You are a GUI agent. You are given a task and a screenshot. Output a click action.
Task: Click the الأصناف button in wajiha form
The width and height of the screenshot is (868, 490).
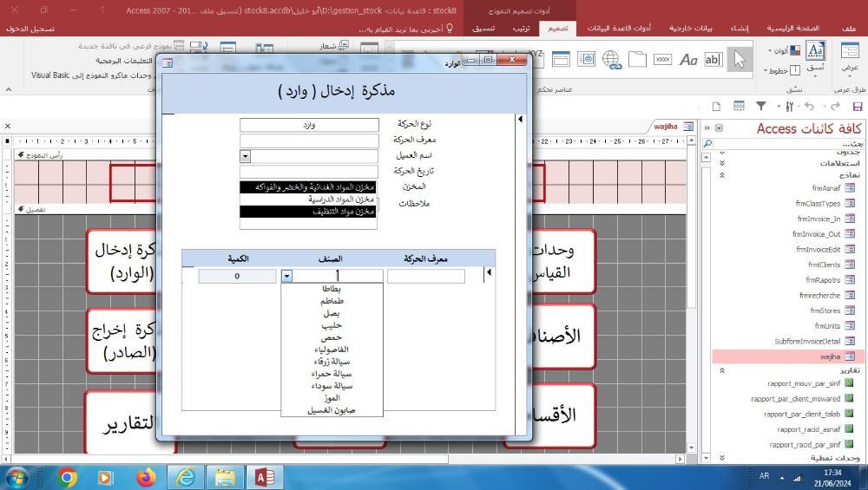click(563, 336)
